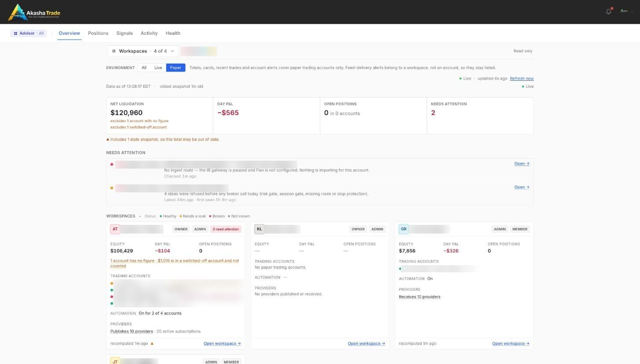Click the OWNER badge on AT card
The height and width of the screenshot is (364, 640).
click(181, 229)
